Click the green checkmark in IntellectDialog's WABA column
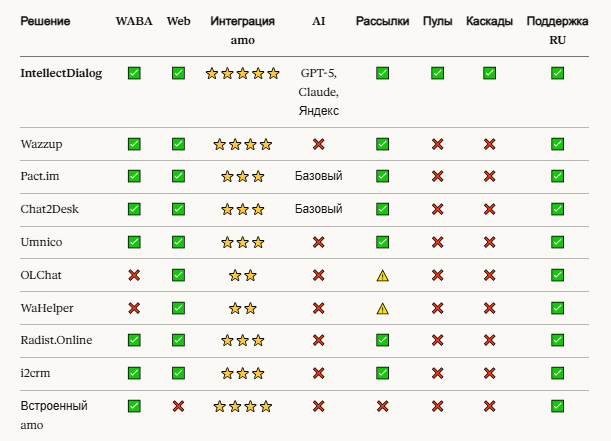This screenshot has width=611, height=441. pyautogui.click(x=134, y=73)
